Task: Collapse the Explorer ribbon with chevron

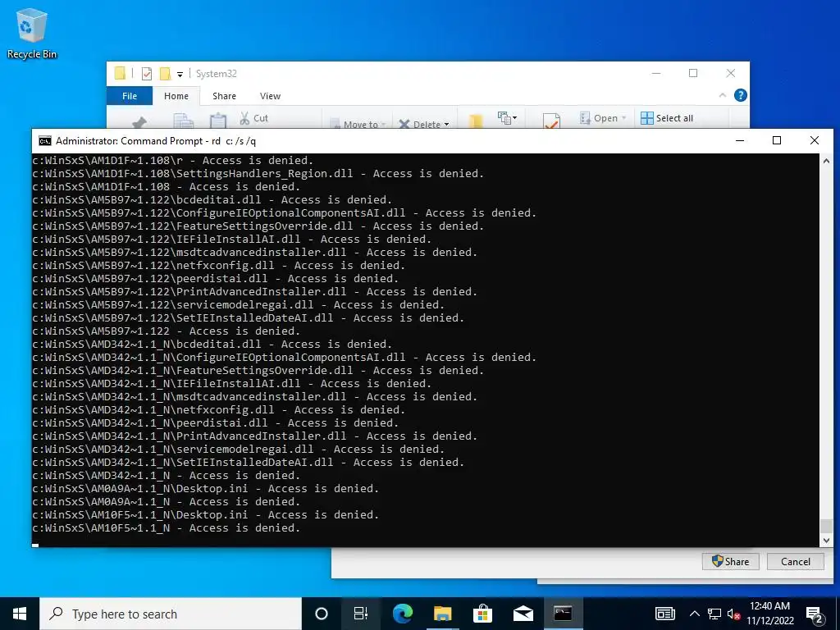Action: pyautogui.click(x=722, y=95)
